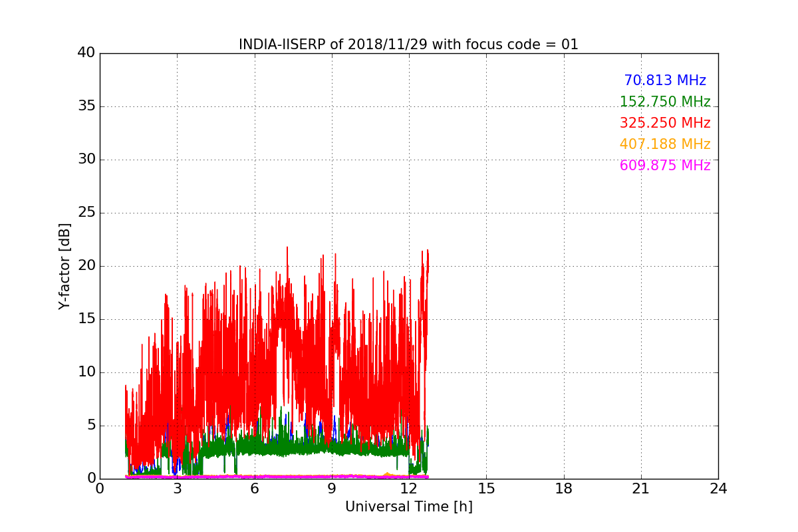
Task: Click the x-axis tick label 6
Action: coord(255,488)
